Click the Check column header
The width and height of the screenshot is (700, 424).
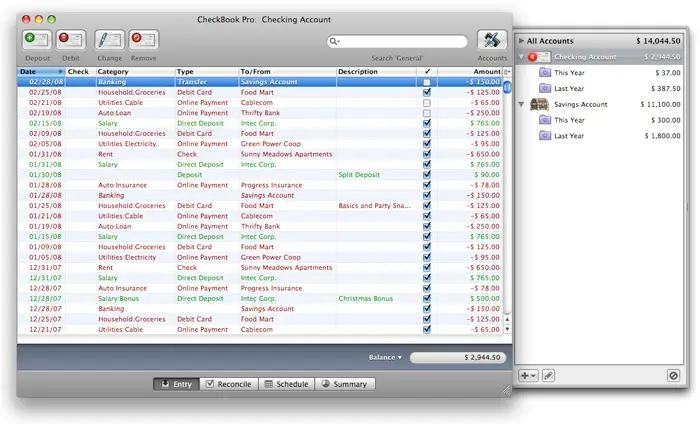click(80, 71)
